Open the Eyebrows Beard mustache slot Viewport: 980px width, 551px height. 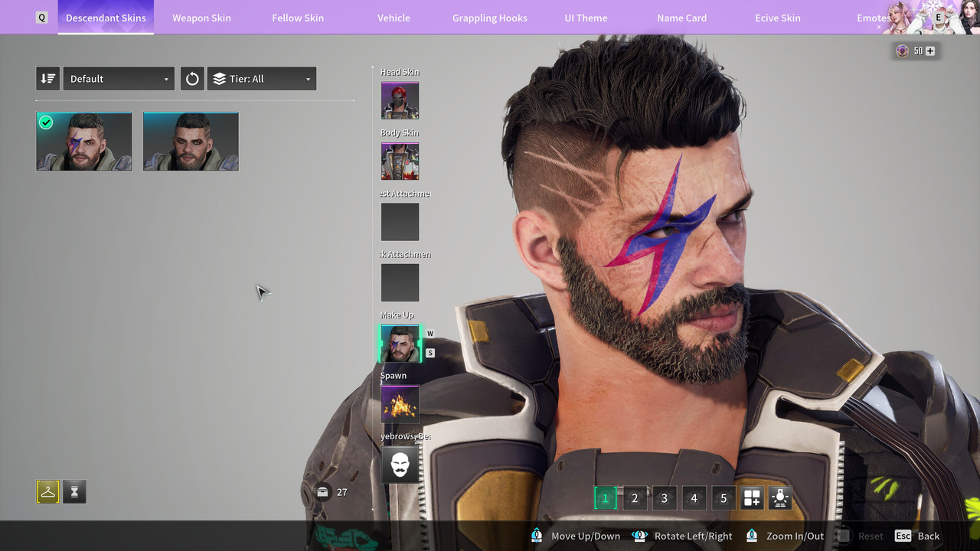pyautogui.click(x=400, y=465)
